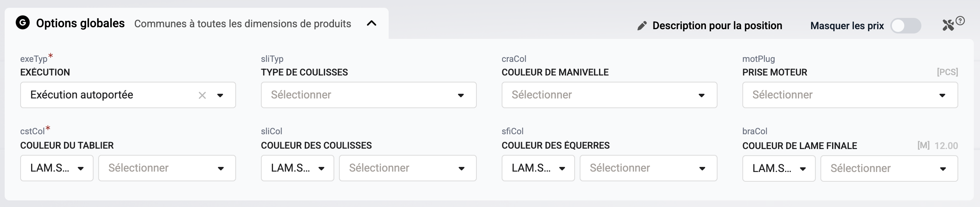Click the Description pour la position link
980x207 pixels.
coord(717,26)
